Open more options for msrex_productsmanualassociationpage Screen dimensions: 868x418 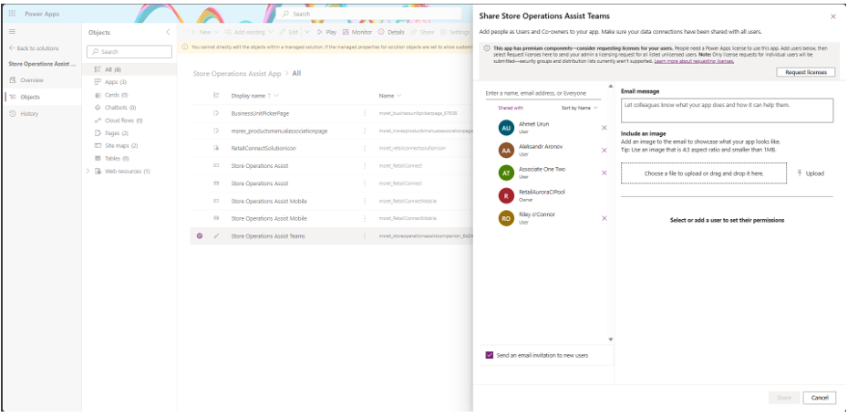(x=365, y=131)
